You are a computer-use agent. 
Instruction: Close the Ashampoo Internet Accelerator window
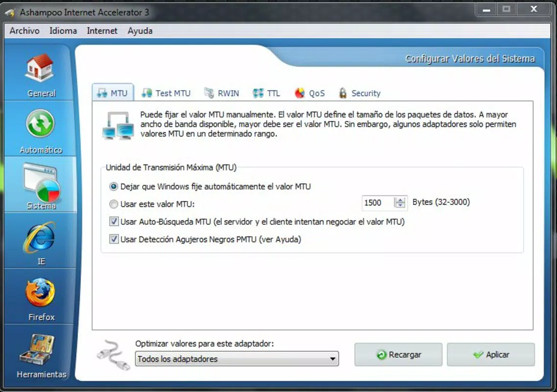coord(534,10)
